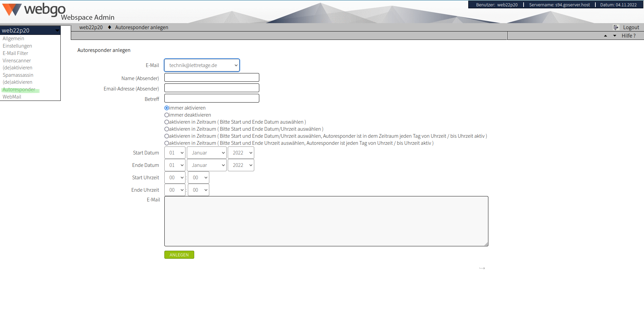The height and width of the screenshot is (309, 644).
Task: Open E-Mail Filter in the sidebar
Action: pyautogui.click(x=15, y=53)
